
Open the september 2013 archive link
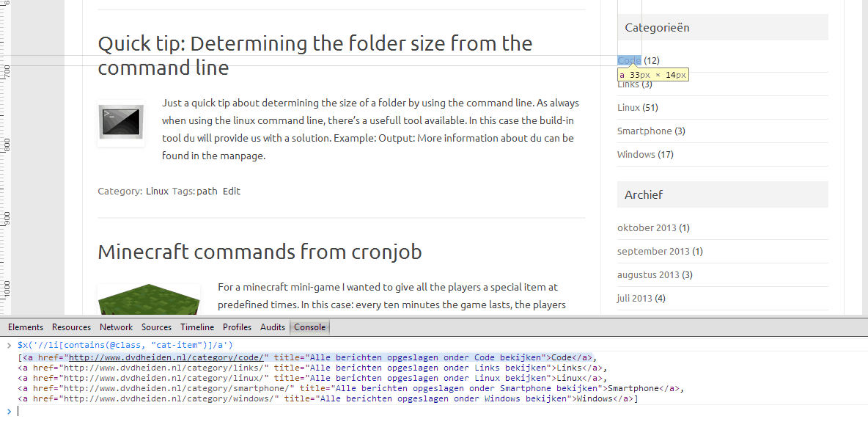[x=654, y=251]
